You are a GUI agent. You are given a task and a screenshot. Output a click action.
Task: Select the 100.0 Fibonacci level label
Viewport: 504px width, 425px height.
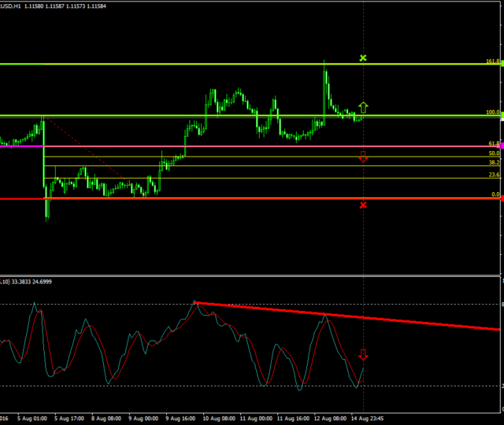coord(493,113)
